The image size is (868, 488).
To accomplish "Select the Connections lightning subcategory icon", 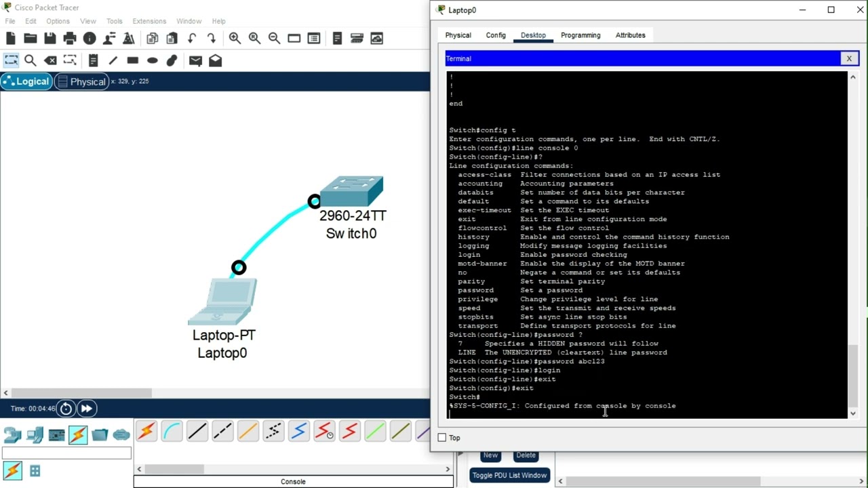I will pyautogui.click(x=12, y=470).
